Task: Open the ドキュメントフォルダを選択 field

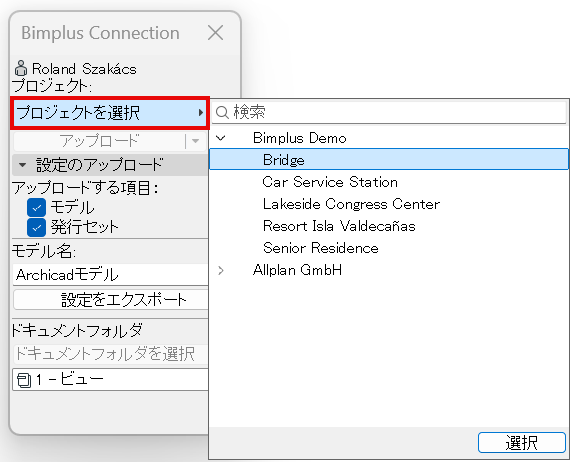Action: [111, 354]
